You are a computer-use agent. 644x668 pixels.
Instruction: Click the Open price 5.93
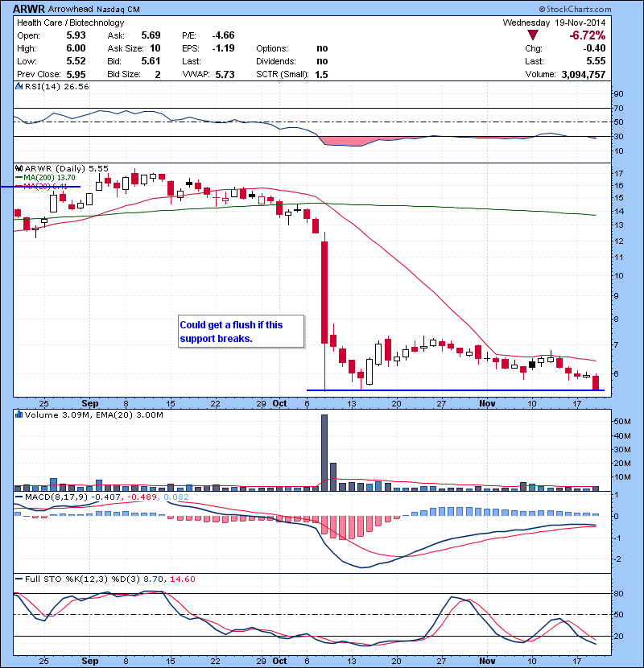tap(76, 35)
